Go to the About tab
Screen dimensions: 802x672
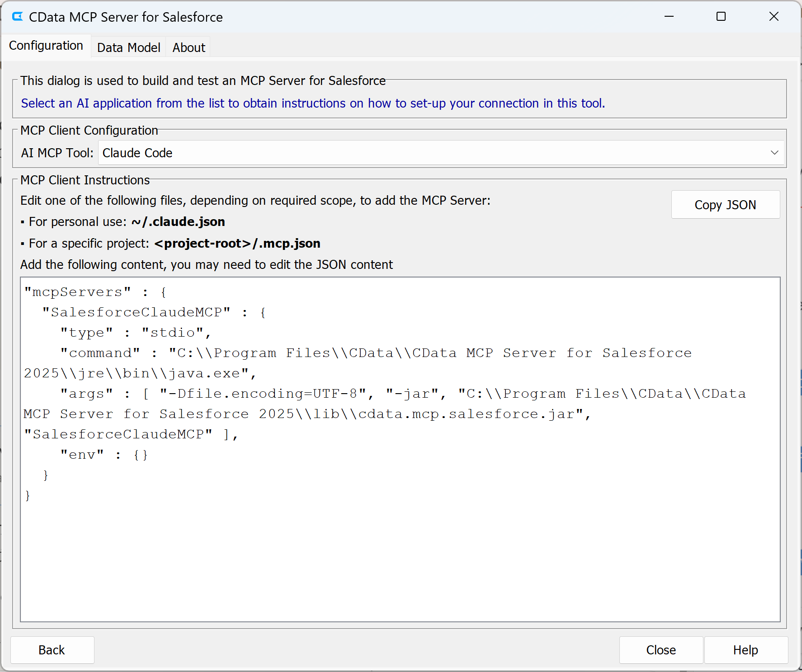189,47
